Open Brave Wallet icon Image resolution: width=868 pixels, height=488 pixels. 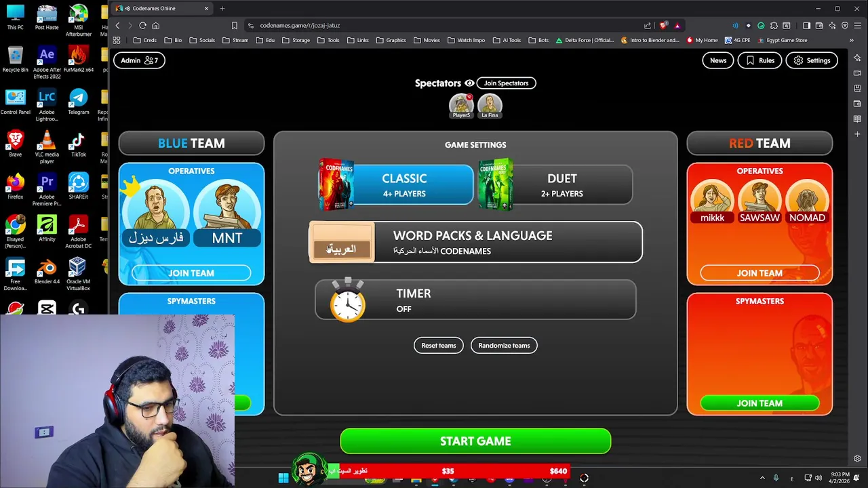pos(819,25)
